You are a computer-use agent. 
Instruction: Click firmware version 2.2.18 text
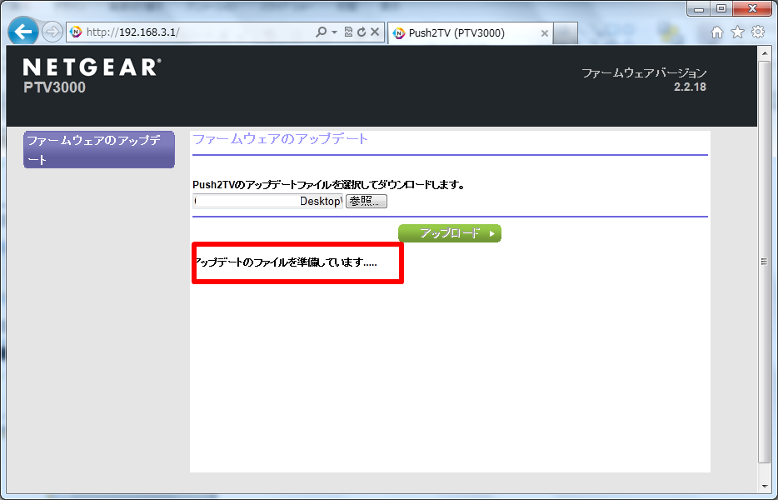(x=690, y=87)
